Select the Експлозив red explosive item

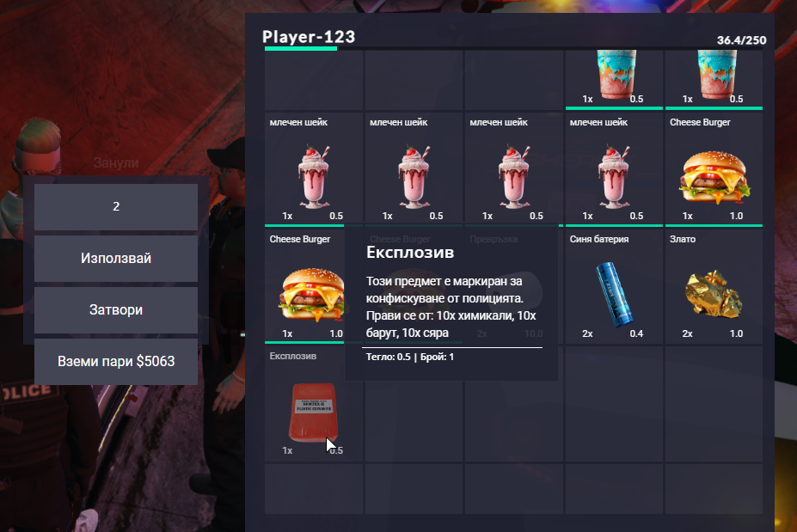314,403
